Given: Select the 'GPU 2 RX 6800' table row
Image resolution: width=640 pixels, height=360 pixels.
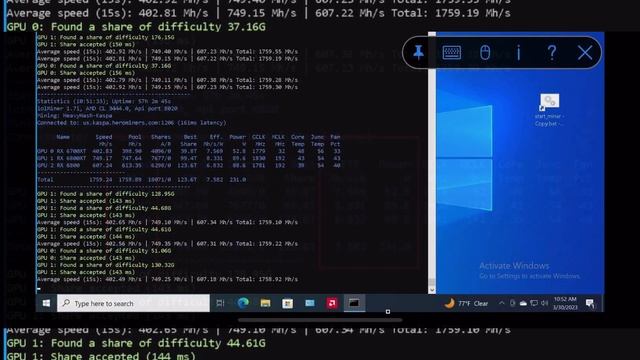Looking at the screenshot, I should point(189,165).
